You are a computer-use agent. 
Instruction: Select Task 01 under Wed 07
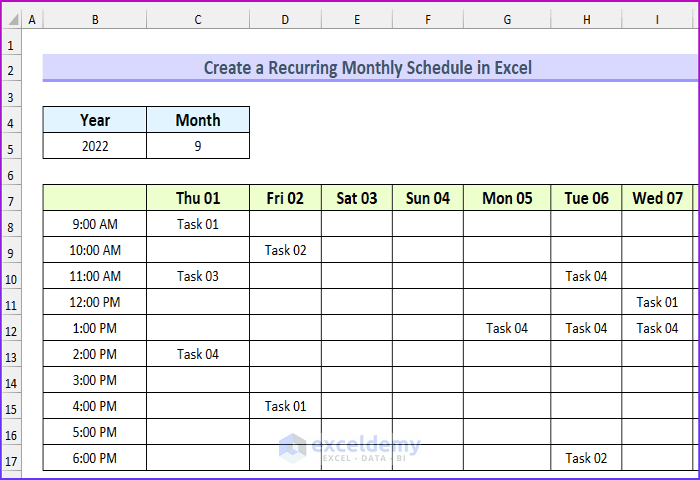pos(657,302)
